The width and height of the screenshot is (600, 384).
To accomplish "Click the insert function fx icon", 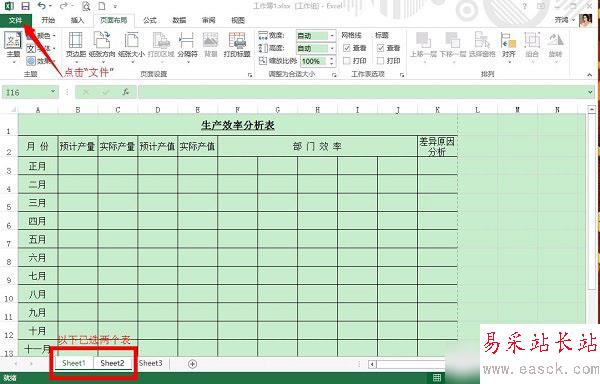I will tap(126, 92).
